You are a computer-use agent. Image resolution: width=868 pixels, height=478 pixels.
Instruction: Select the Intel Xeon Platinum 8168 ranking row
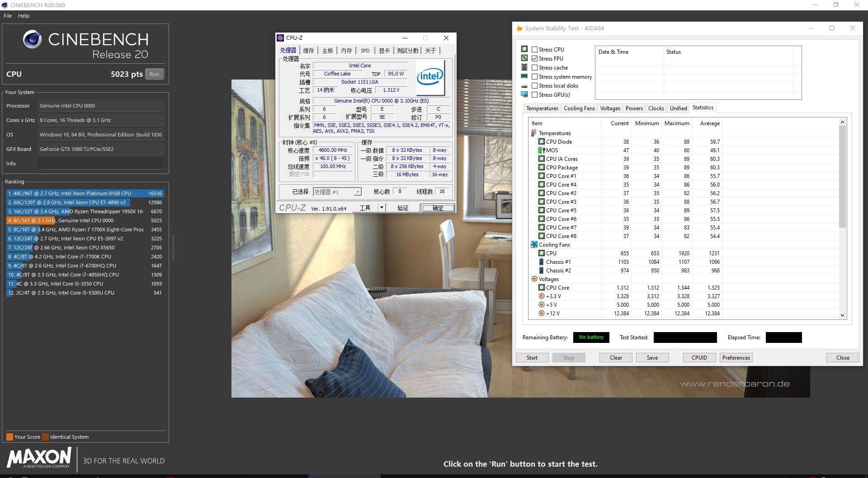coord(85,193)
